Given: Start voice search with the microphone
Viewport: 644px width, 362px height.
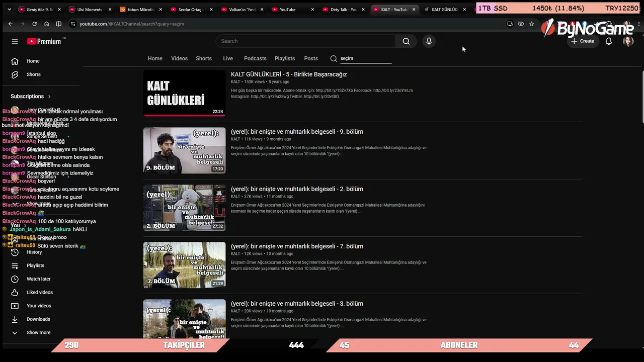Looking at the screenshot, I should 429,41.
